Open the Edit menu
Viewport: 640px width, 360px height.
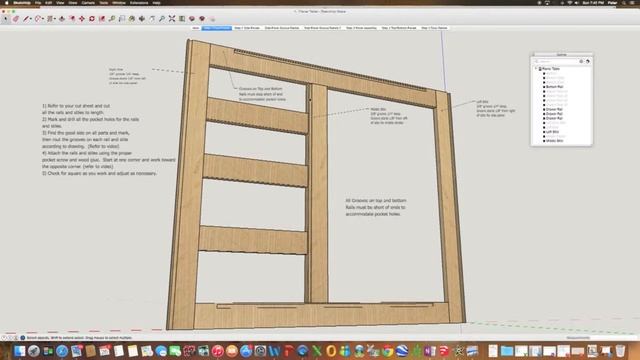point(49,3)
